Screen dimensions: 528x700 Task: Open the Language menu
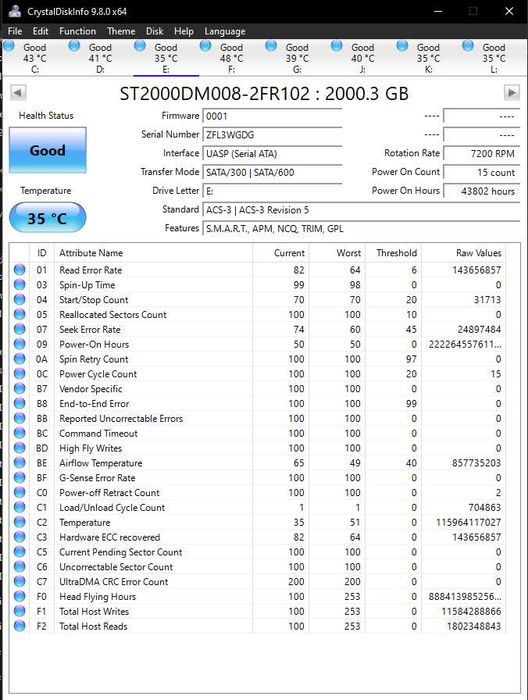[x=225, y=31]
